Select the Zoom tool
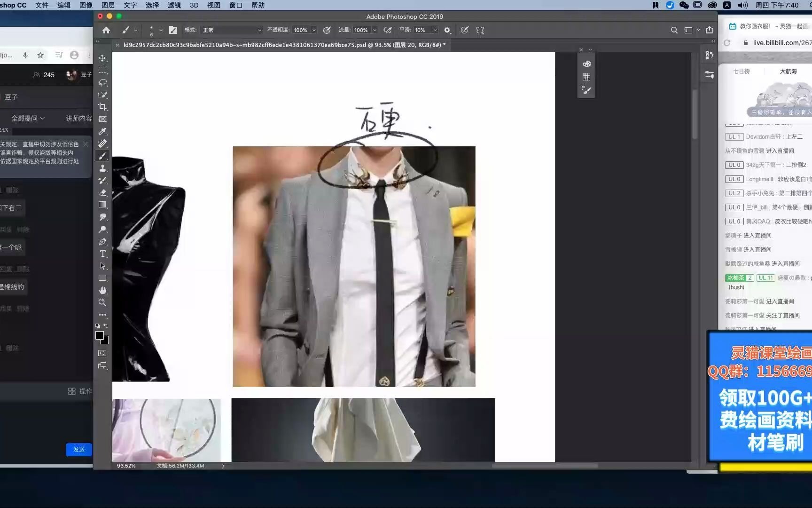Image resolution: width=812 pixels, height=508 pixels. click(x=102, y=302)
